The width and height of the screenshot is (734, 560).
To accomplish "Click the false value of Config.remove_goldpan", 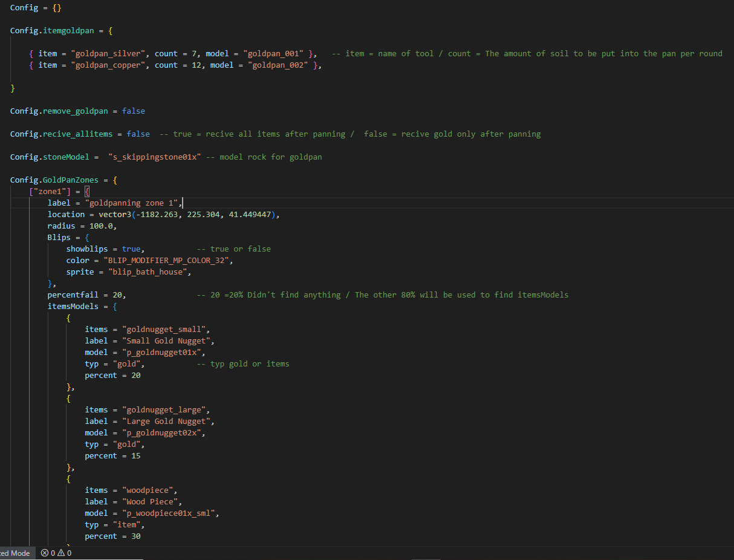I will coord(133,111).
